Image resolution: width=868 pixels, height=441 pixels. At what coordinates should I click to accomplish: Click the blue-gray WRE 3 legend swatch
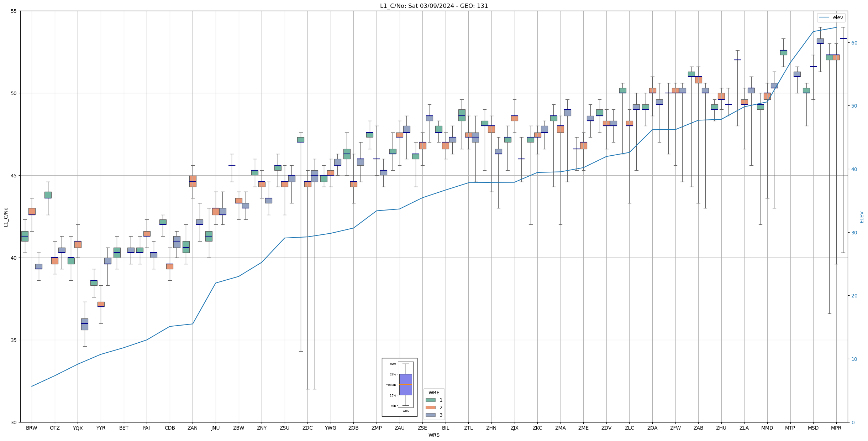tap(430, 415)
